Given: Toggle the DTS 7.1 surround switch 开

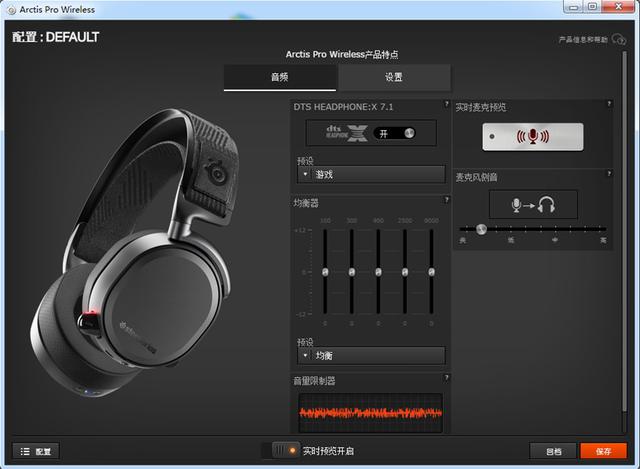Looking at the screenshot, I should [x=394, y=132].
